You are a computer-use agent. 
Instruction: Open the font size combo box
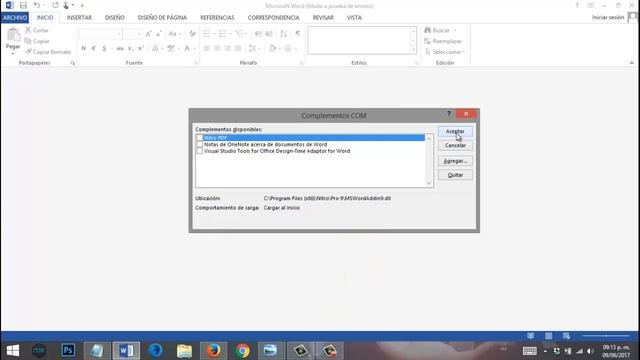coord(132,34)
